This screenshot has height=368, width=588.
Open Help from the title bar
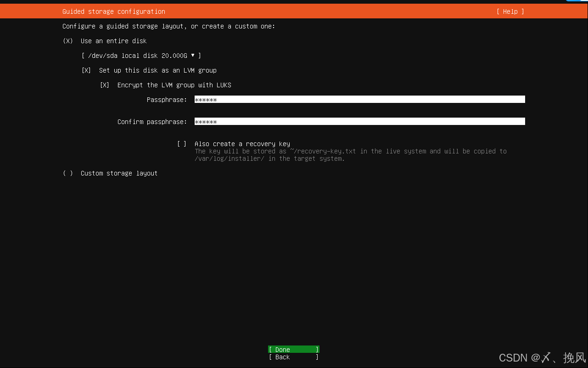510,11
